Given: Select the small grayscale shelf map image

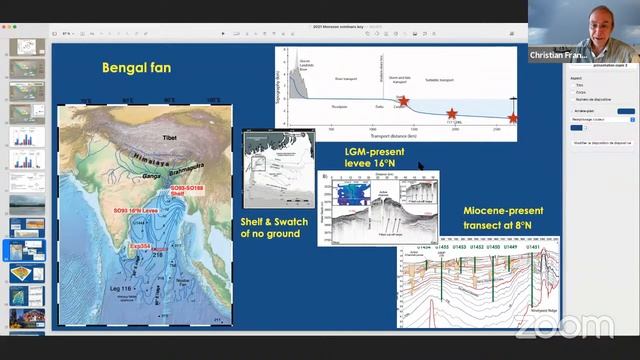Looking at the screenshot, I should pyautogui.click(x=279, y=169).
